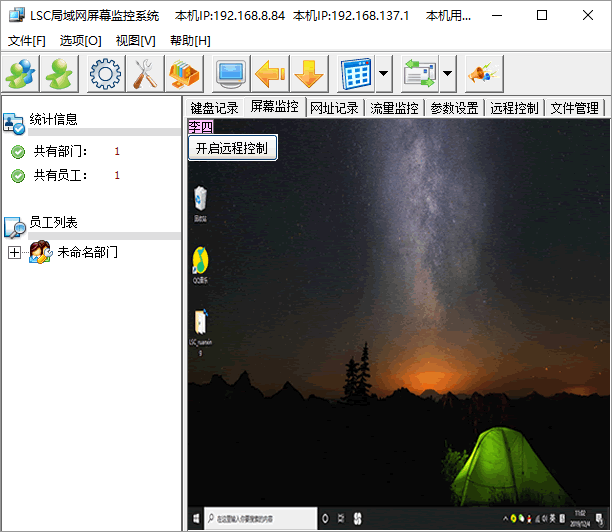
Task: Click the 共有部门 label text
Action: [60, 151]
